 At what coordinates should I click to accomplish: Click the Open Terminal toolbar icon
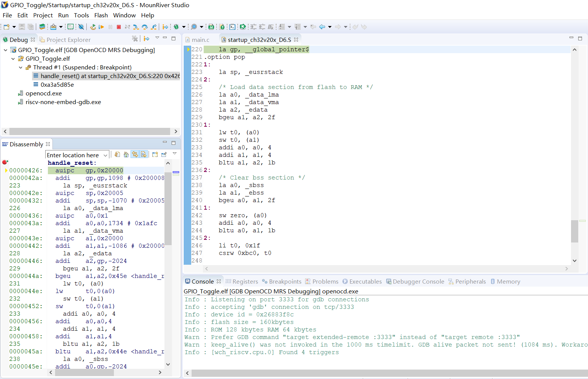232,27
